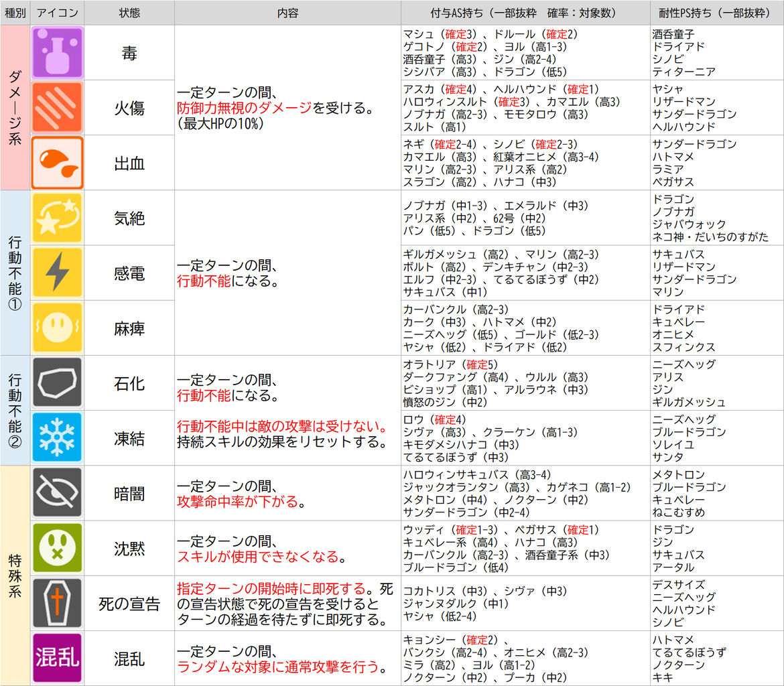Select the yellow trembling-face paralysis icon
The width and height of the screenshot is (784, 686).
tap(58, 328)
